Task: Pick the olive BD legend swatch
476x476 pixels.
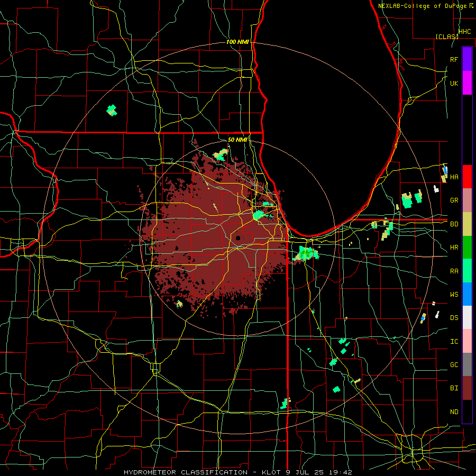Action: pyautogui.click(x=467, y=224)
